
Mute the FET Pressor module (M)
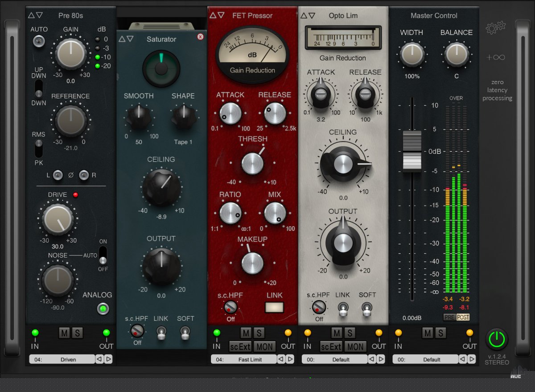tap(246, 333)
